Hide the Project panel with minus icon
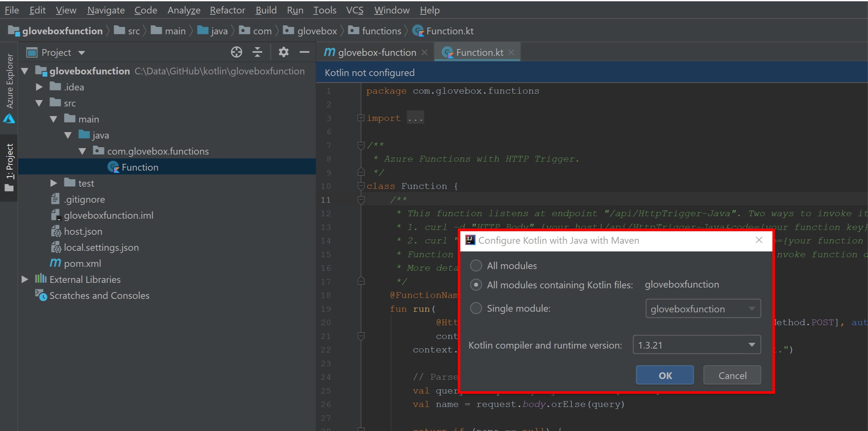Screen dimensions: 868x431 tap(304, 52)
